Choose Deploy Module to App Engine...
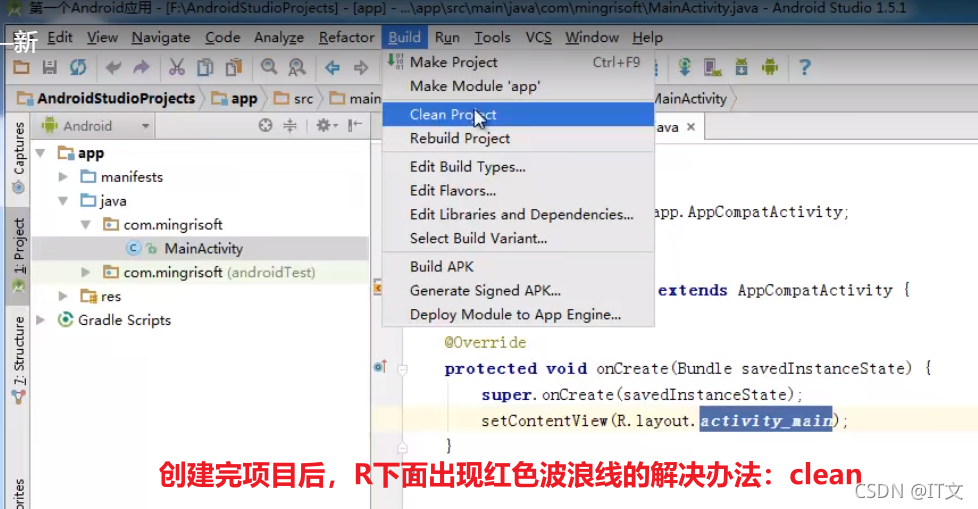Image resolution: width=978 pixels, height=509 pixels. point(518,314)
